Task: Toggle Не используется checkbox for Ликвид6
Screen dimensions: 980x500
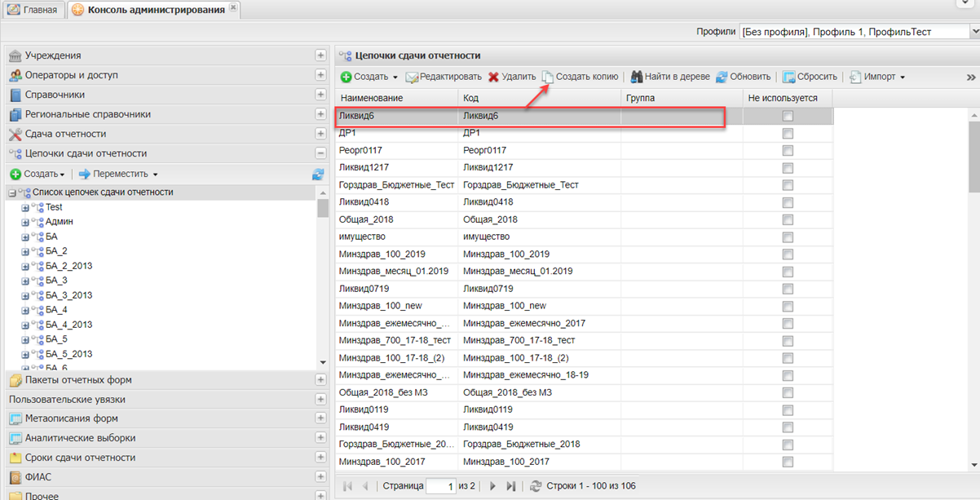Action: click(788, 116)
